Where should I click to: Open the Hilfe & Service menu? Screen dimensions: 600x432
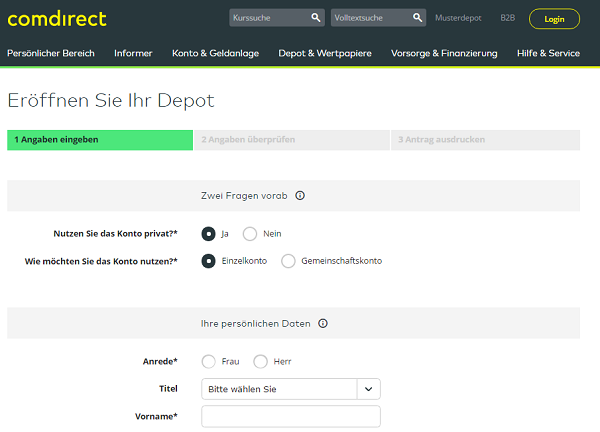click(548, 53)
